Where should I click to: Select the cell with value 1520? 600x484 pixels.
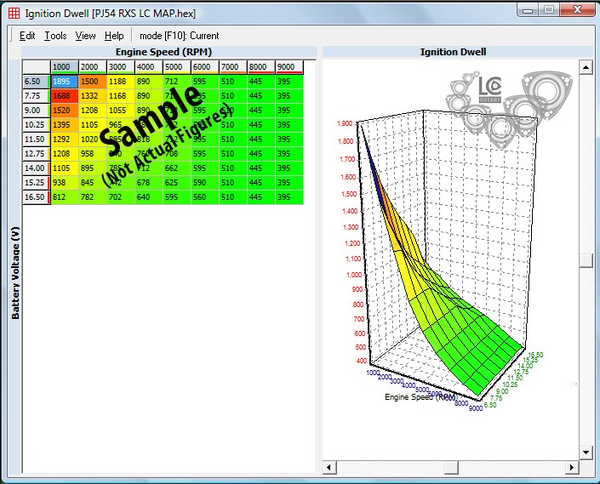[65, 111]
